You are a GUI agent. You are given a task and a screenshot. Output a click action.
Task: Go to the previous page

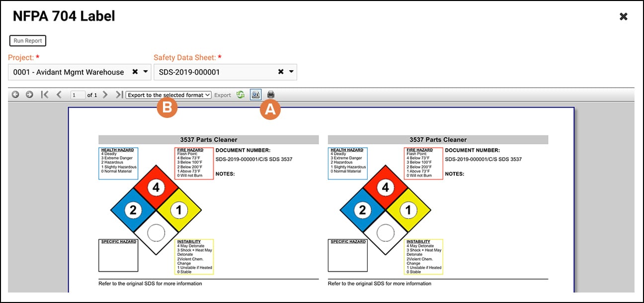pos(59,95)
